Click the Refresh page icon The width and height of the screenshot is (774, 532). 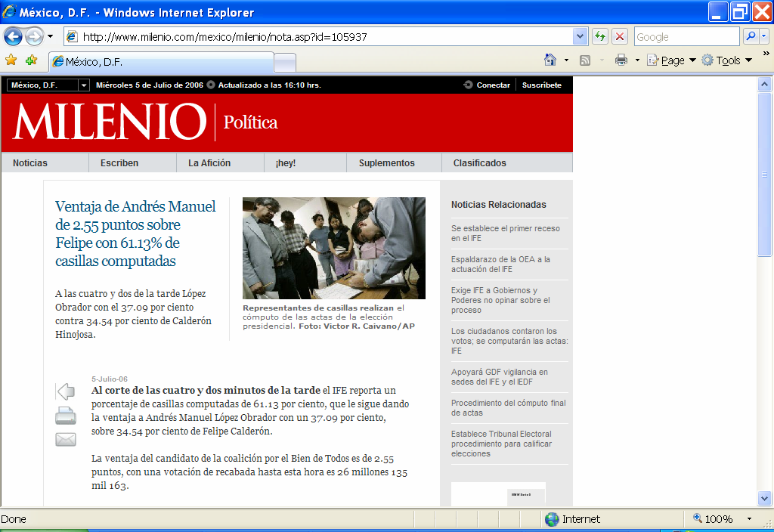pyautogui.click(x=599, y=36)
